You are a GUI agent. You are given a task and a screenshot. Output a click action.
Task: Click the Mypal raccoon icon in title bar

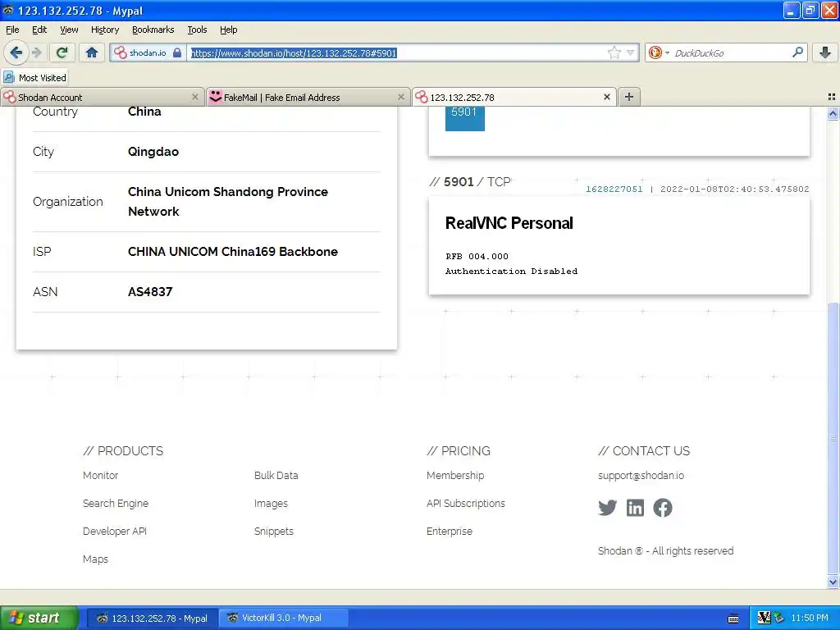pos(8,10)
